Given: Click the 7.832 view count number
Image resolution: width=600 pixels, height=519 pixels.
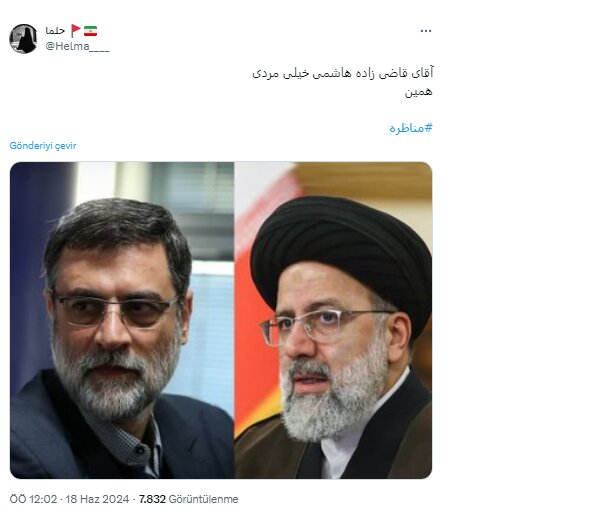Looking at the screenshot, I should click(152, 499).
